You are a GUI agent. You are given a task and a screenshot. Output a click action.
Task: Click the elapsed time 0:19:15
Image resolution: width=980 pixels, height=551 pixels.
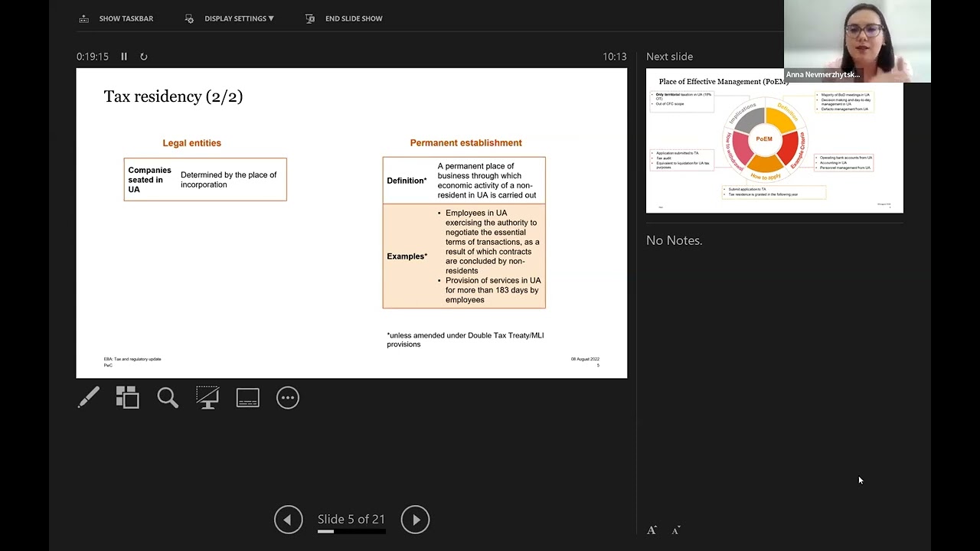[x=93, y=57]
